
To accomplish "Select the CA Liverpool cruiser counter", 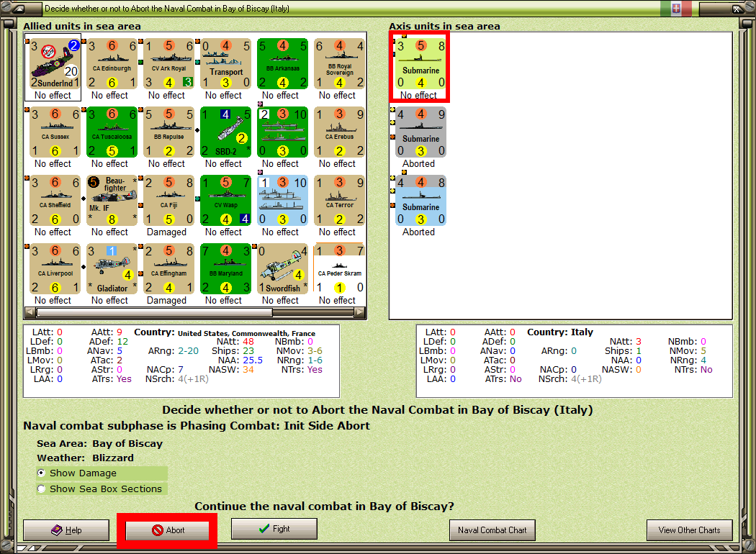I will tap(55, 269).
